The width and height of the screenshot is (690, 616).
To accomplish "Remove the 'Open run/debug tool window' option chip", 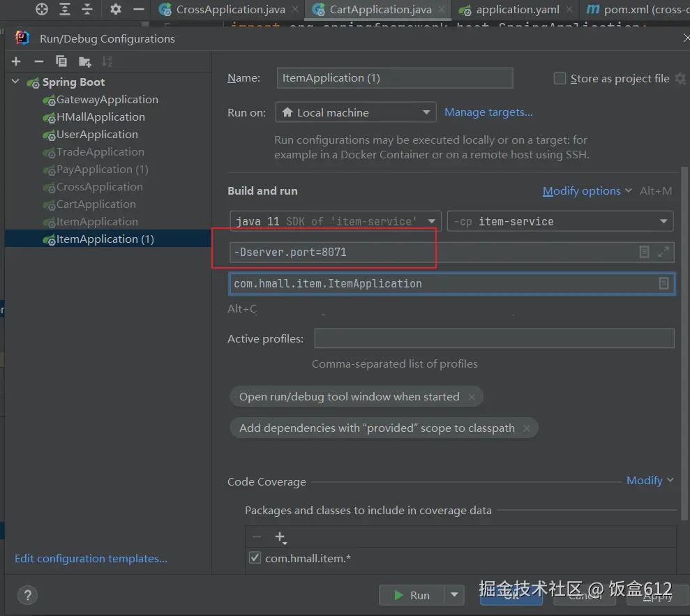I will pyautogui.click(x=472, y=397).
